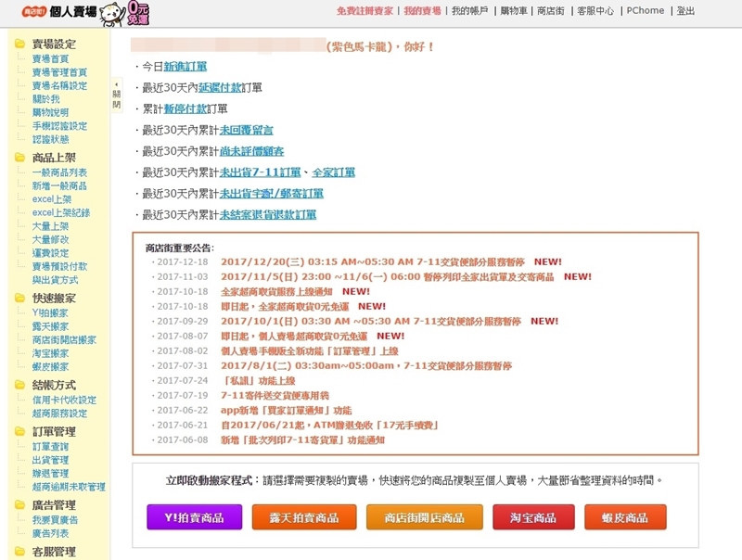This screenshot has height=560, width=742.
Task: Click 登出 to log out
Action: click(x=685, y=11)
